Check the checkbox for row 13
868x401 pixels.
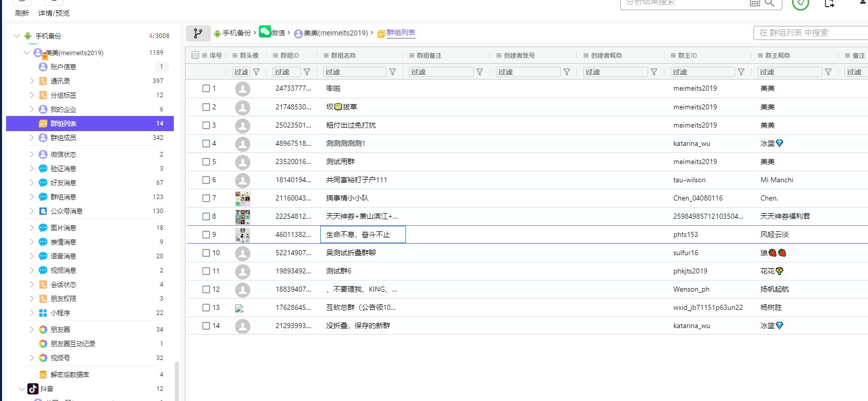tap(206, 307)
